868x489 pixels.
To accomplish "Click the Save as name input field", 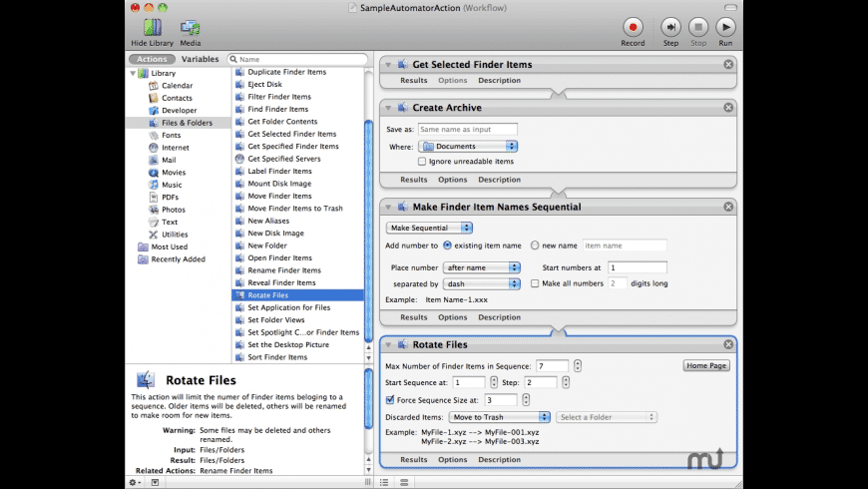I will coord(467,129).
